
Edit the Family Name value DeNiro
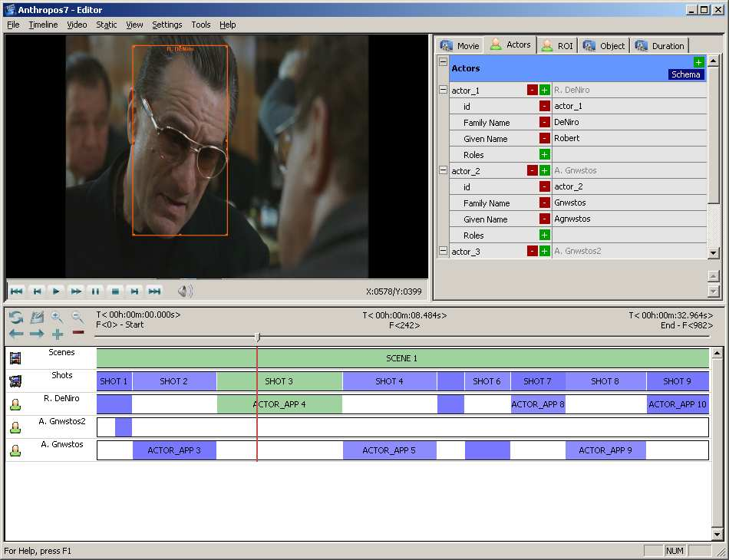click(629, 122)
